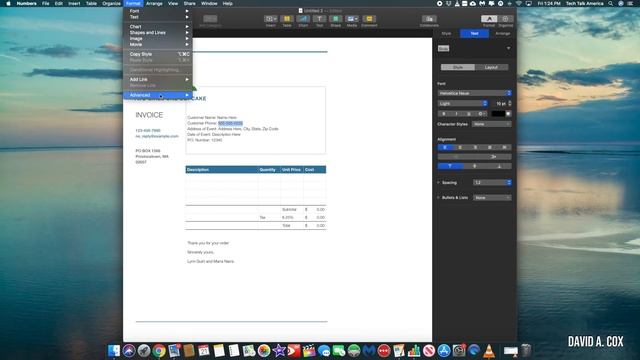Align text to middle vertically
This screenshot has height=360, width=640.
[x=474, y=166]
